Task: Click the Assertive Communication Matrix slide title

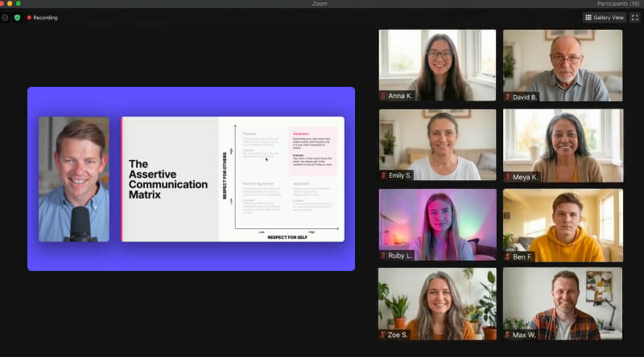Action: point(167,179)
